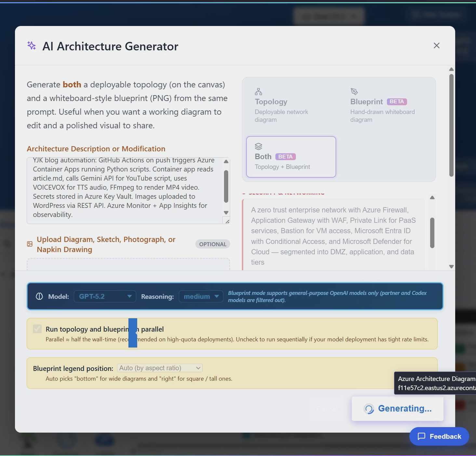Click the bold "both" word in the intro
476x456 pixels.
click(x=72, y=84)
